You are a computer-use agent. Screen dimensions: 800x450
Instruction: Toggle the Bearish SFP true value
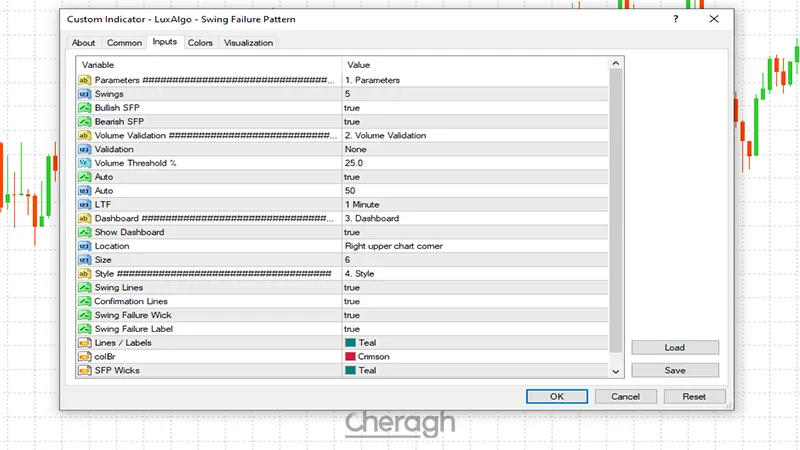(352, 122)
